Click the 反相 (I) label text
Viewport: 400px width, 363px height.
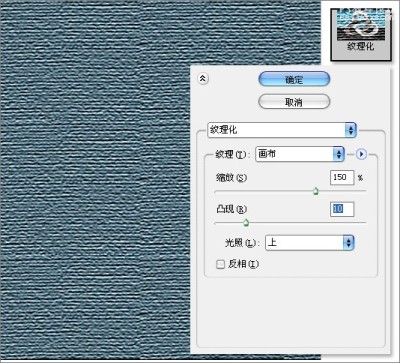[x=243, y=264]
